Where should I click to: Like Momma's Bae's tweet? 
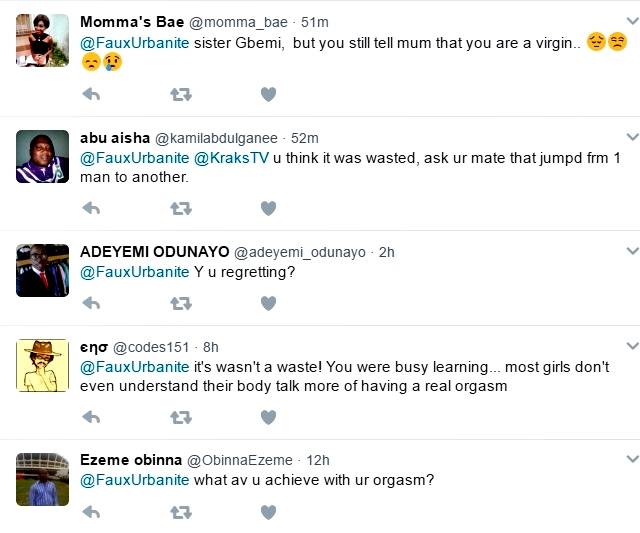pos(268,94)
